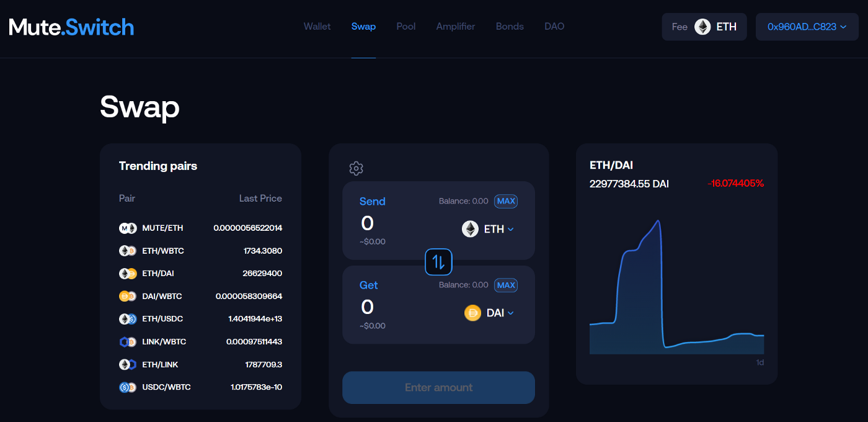Go to the Wallet tab
This screenshot has height=422, width=868.
pyautogui.click(x=317, y=27)
